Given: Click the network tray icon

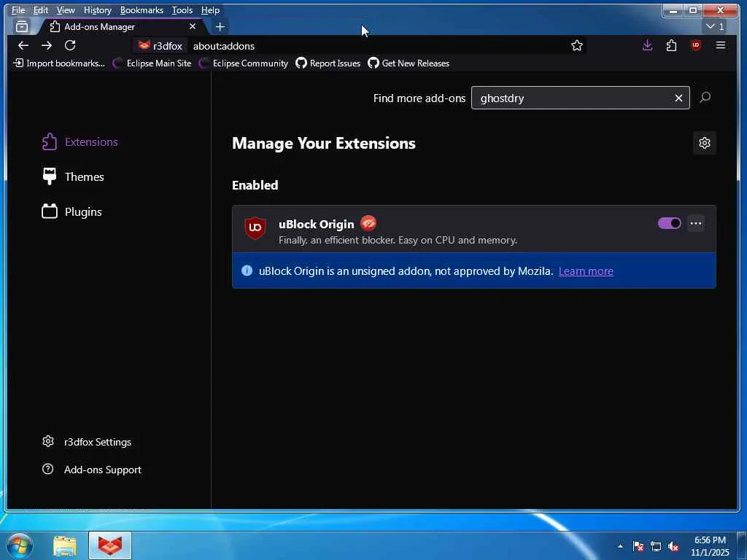Looking at the screenshot, I should tap(656, 546).
